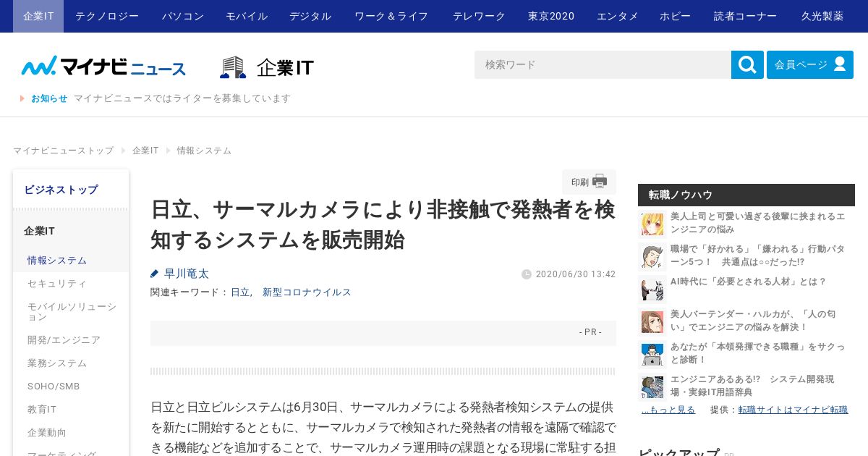Read あなたが「本領発揮できる職種」 article
The width and height of the screenshot is (868, 456).
757,353
